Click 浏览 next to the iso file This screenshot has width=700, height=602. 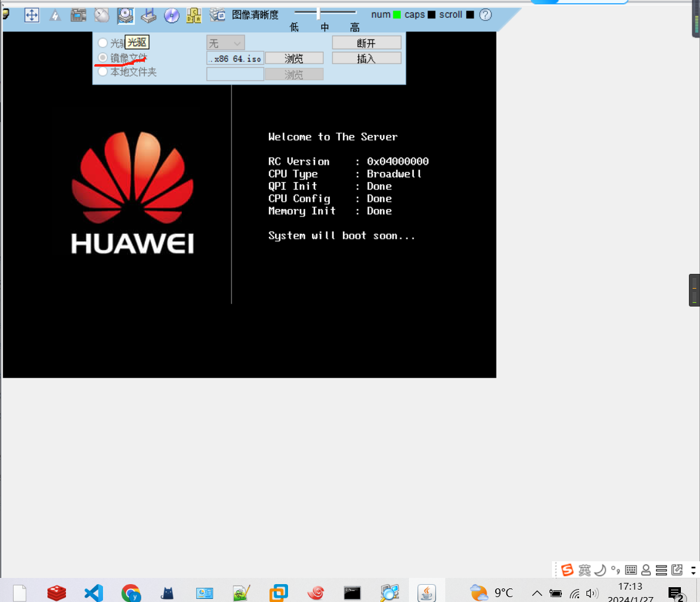click(294, 59)
